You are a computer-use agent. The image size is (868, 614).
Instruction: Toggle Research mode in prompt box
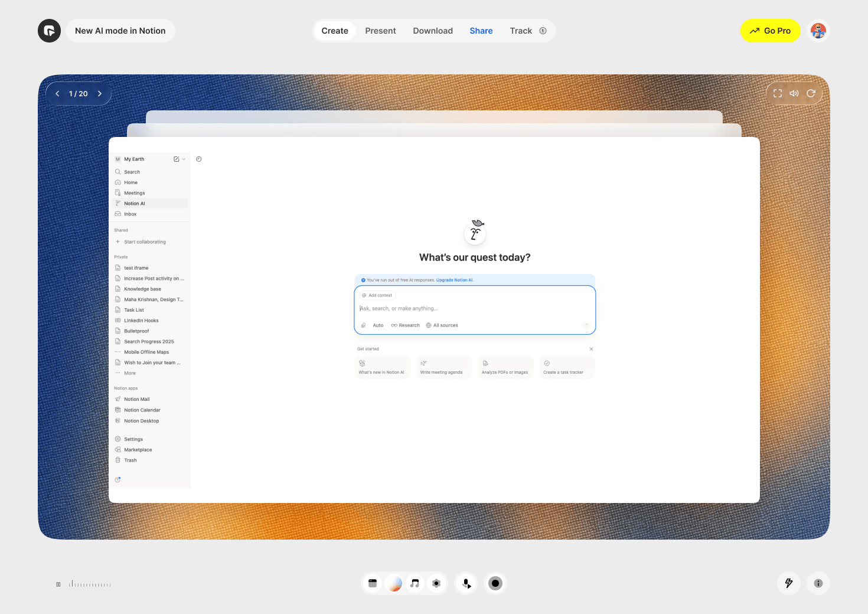(405, 325)
